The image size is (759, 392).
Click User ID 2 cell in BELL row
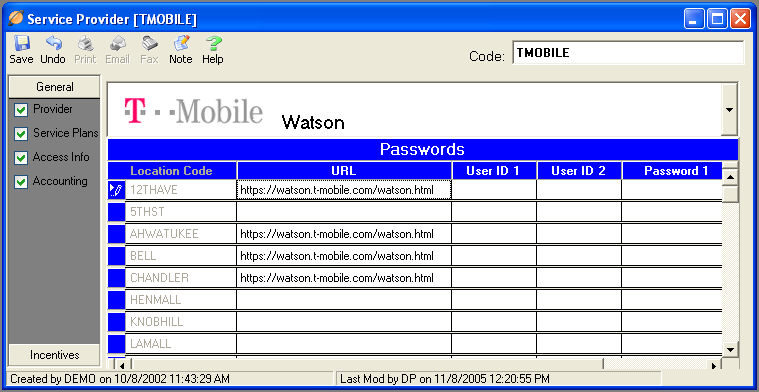click(579, 256)
